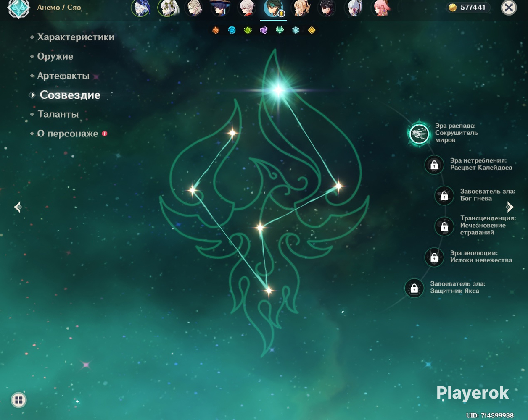This screenshot has height=420, width=528.
Task: Filter by Geo element icon
Action: [312, 30]
